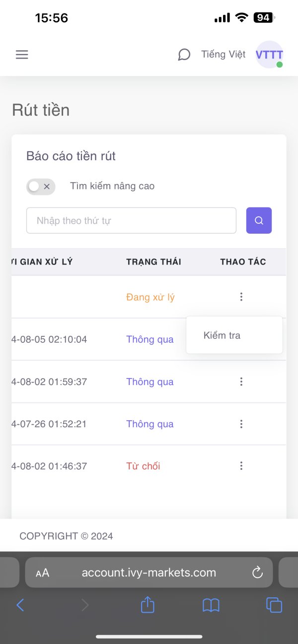Toggle the Tìm kiếm nâng cao switch

click(41, 187)
